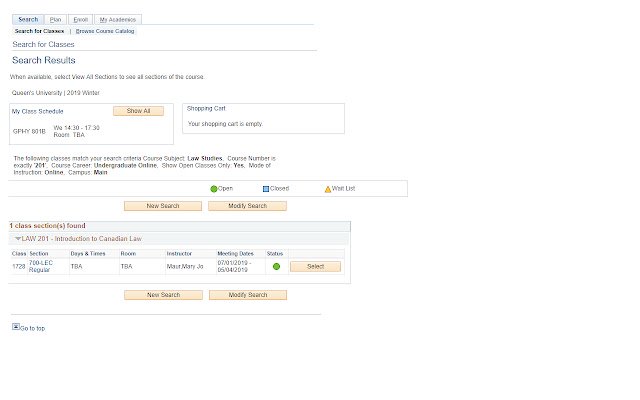The width and height of the screenshot is (640, 400).
Task: Click the class number 1728
Action: coord(19,267)
